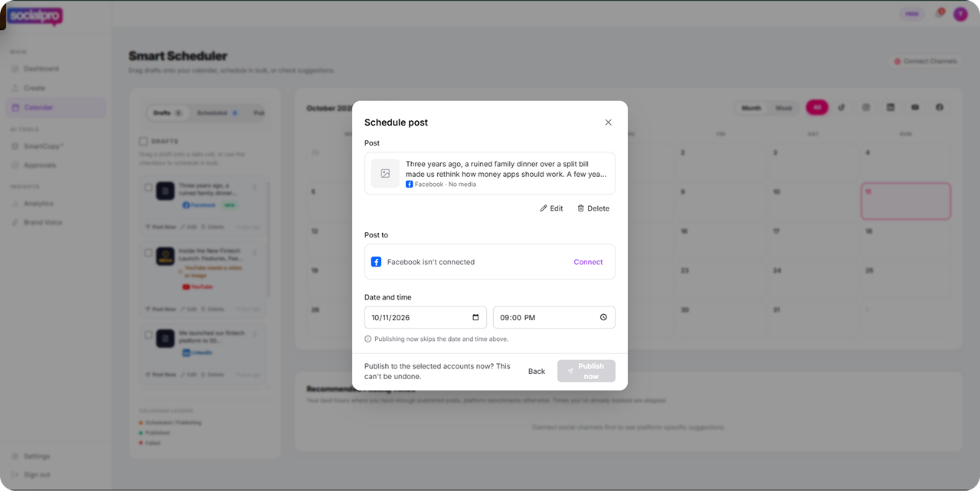This screenshot has width=980, height=491.
Task: Click Post Now on 'Three years ago' draft
Action: coord(161,227)
